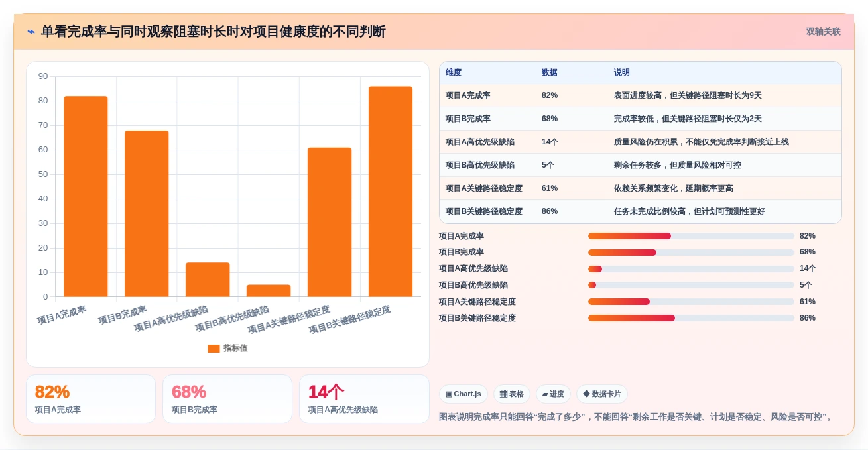Click the x-axis label 项目A完成率
The height and width of the screenshot is (450, 868).
click(62, 315)
